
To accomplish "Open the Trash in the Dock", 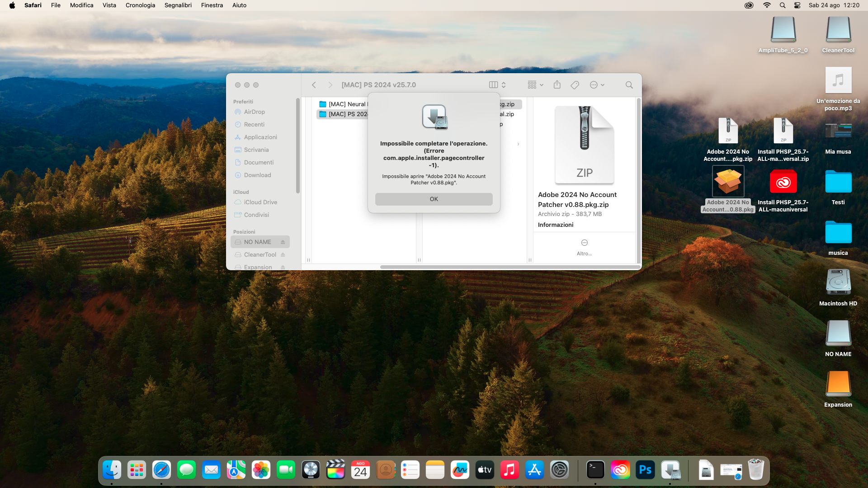I will (756, 470).
